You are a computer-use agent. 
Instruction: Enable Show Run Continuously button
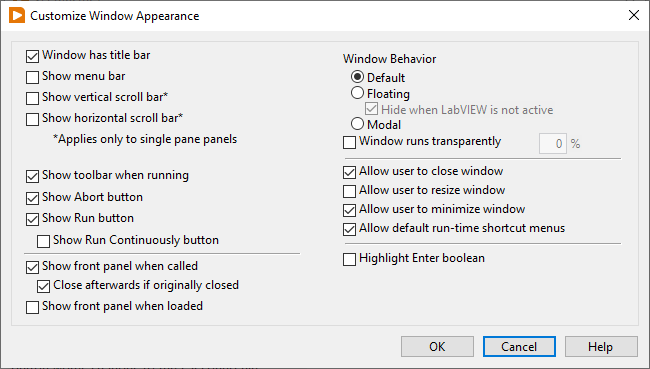click(44, 241)
